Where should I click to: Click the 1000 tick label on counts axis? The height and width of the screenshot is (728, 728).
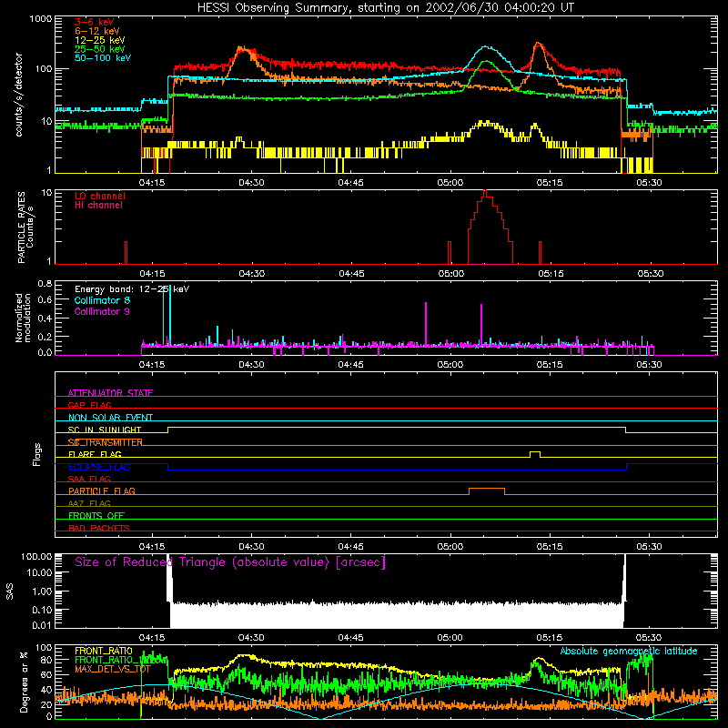(41, 19)
